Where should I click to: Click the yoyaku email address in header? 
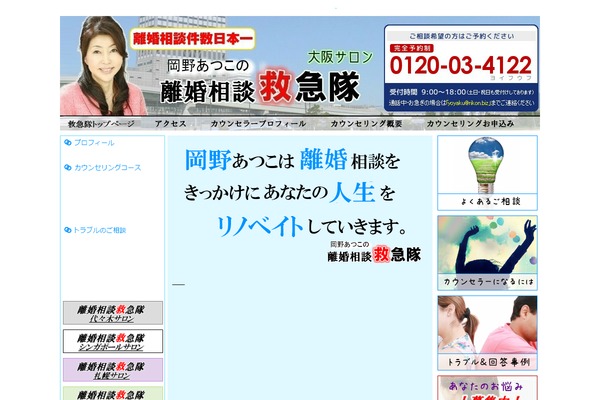click(x=468, y=103)
